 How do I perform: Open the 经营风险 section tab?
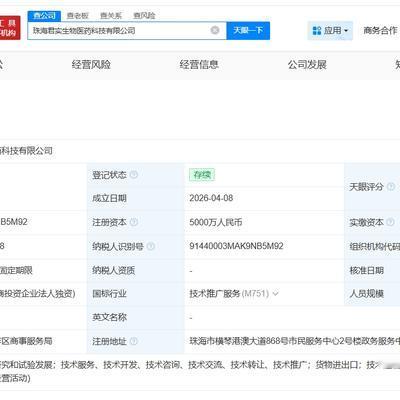(91, 65)
